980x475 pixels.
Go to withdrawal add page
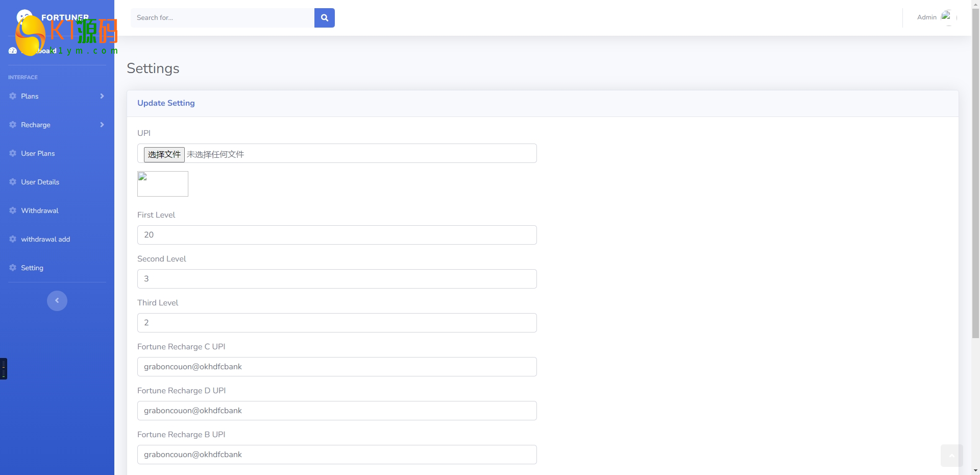[x=45, y=239]
